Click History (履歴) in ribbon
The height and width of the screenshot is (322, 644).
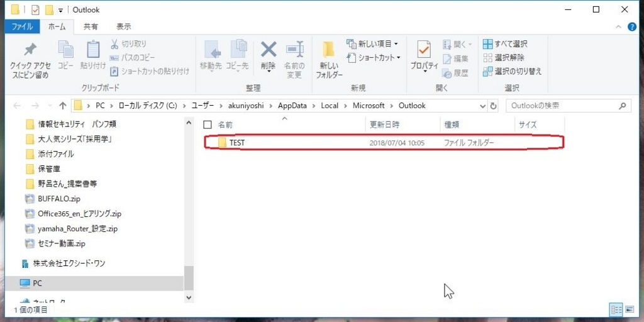tap(455, 73)
